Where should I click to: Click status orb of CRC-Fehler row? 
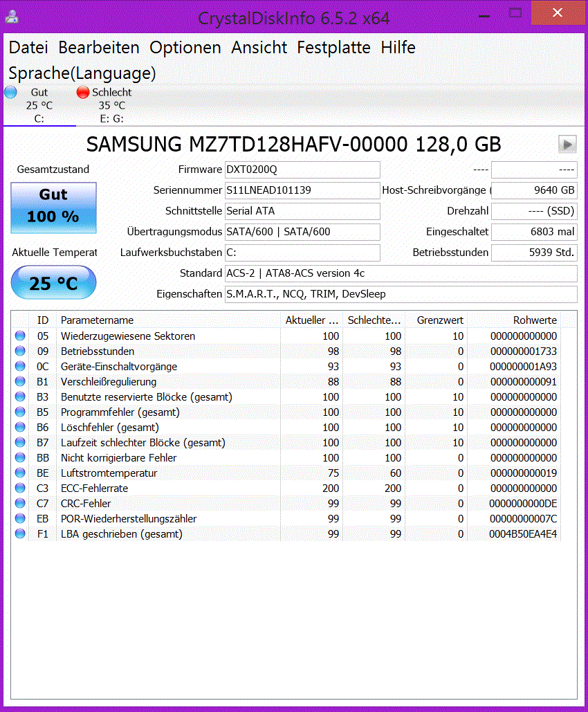click(20, 503)
